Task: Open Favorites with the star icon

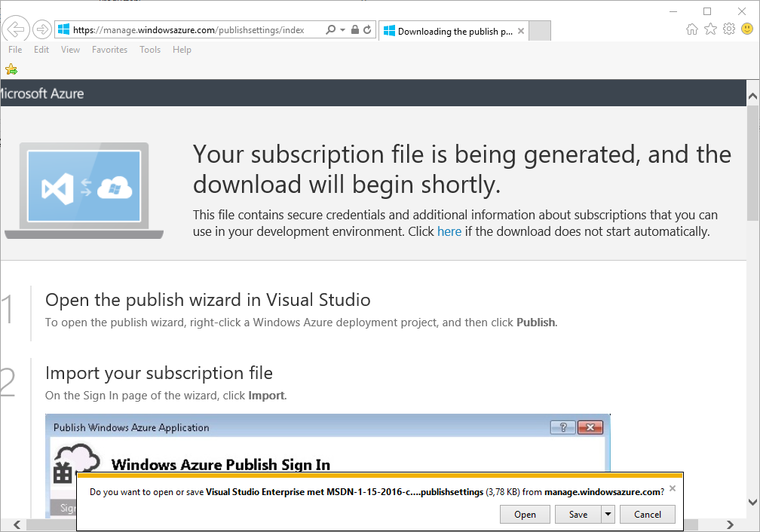Action: tap(710, 29)
